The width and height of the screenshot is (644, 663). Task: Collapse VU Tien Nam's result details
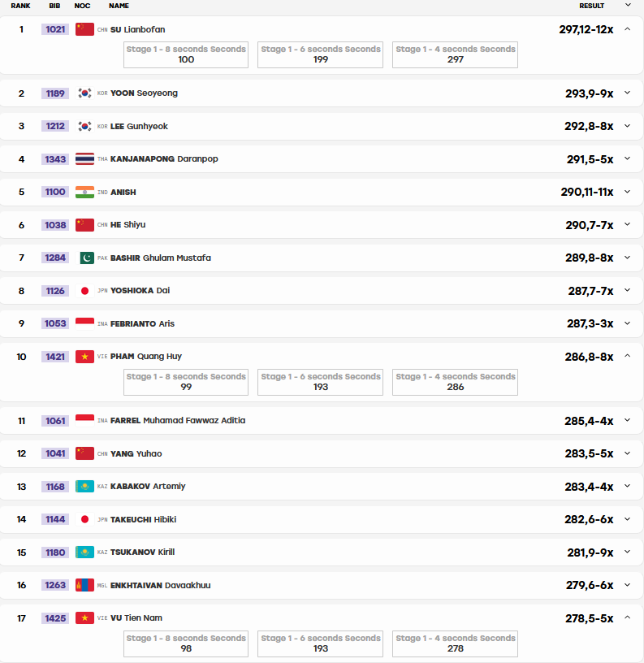[628, 617]
